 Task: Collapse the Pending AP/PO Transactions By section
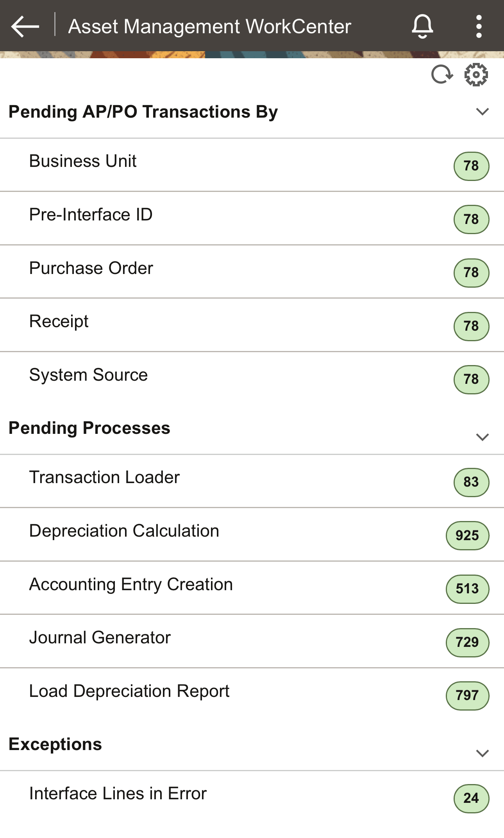tap(482, 111)
